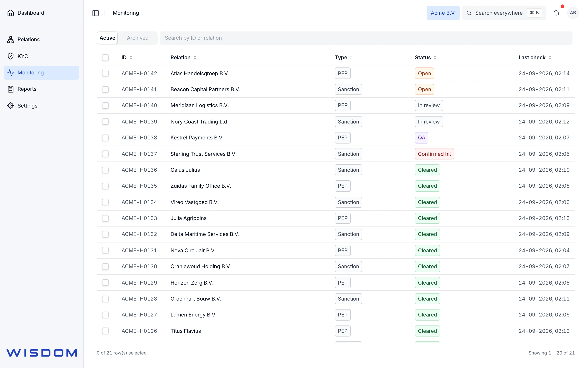The image size is (588, 368).
Task: Focus the Search by ID or relation field
Action: (x=366, y=38)
